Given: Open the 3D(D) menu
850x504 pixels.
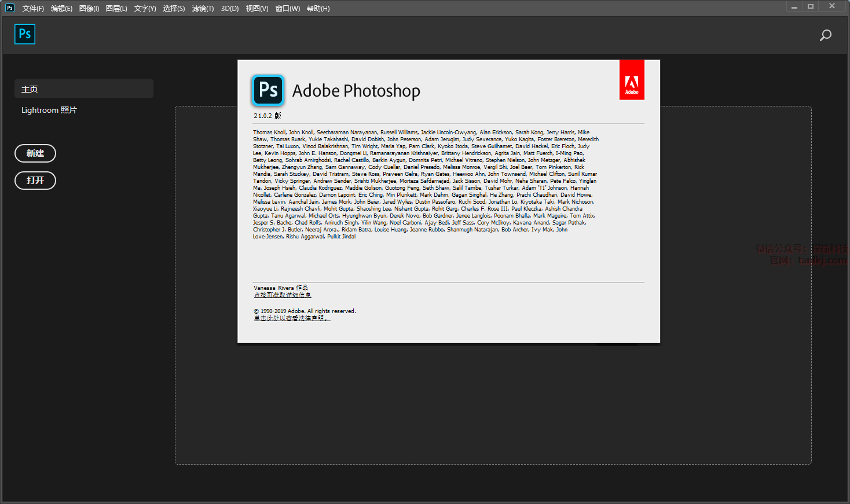Looking at the screenshot, I should point(230,9).
